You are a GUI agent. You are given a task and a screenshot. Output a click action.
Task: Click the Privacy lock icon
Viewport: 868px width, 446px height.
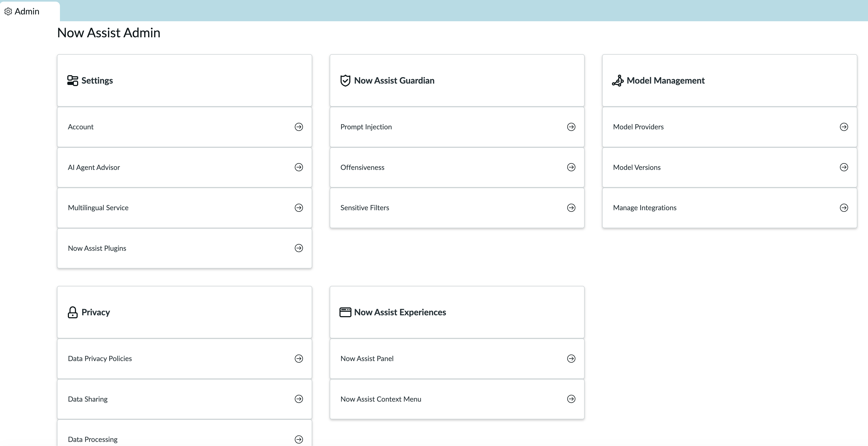tap(72, 312)
